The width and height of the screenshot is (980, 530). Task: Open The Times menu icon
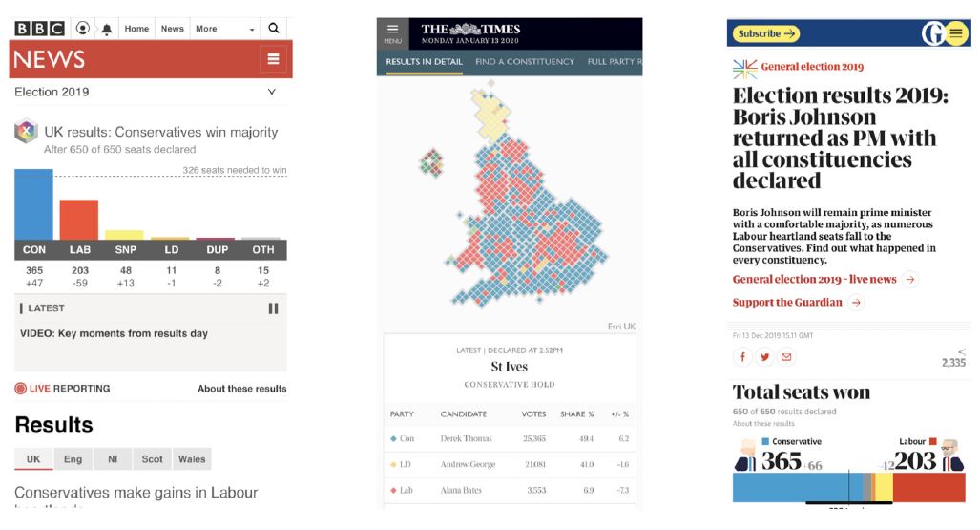[x=392, y=33]
